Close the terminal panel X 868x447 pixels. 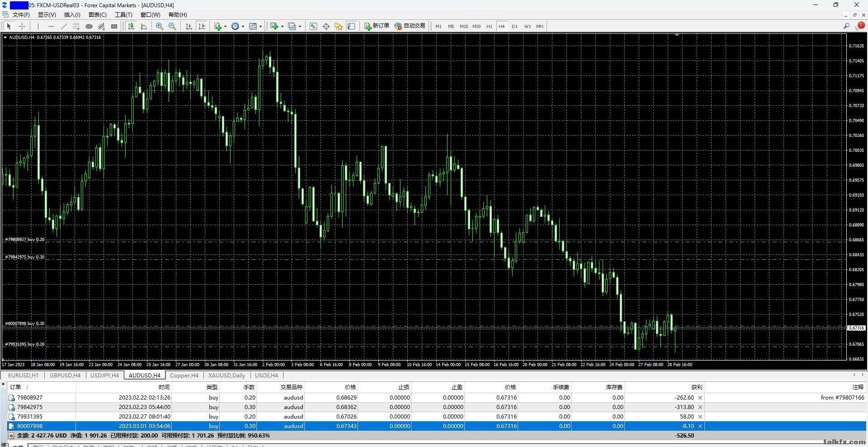[x=3, y=384]
